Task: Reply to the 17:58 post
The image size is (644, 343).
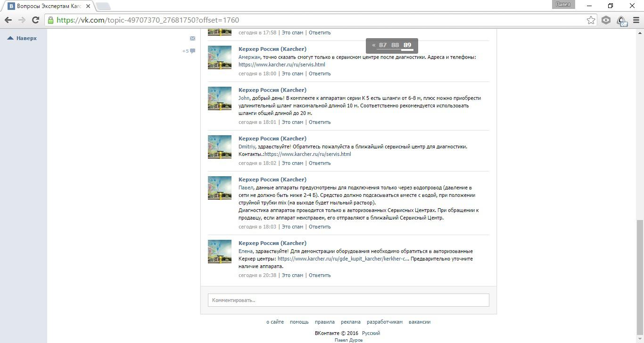Action: (320, 33)
